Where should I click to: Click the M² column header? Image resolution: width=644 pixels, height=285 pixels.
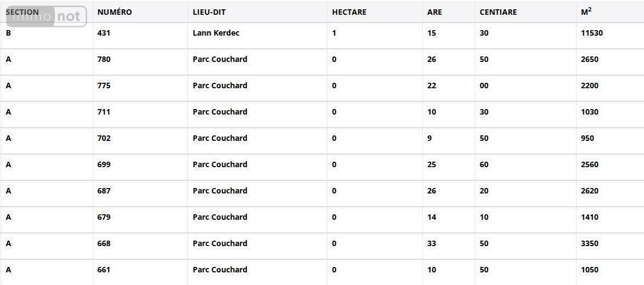tap(586, 12)
